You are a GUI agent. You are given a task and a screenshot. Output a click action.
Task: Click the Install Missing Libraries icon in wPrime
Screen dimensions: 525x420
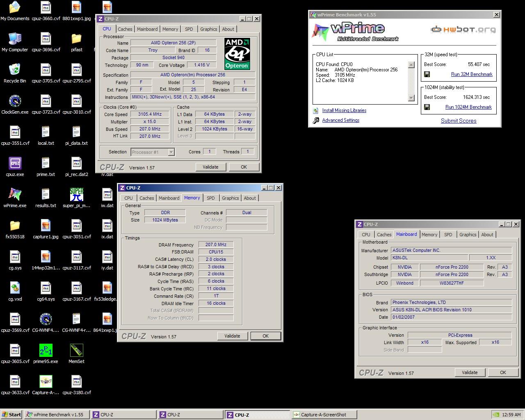315,111
